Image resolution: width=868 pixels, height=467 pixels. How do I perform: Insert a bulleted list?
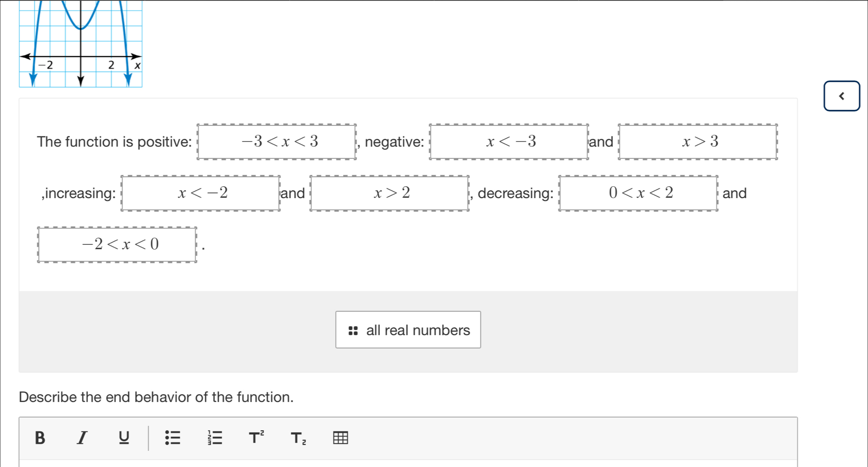tap(172, 438)
